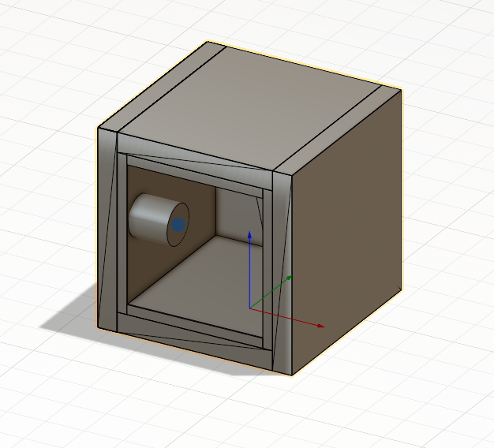Click the green Y-axis arrow tip

(289, 278)
